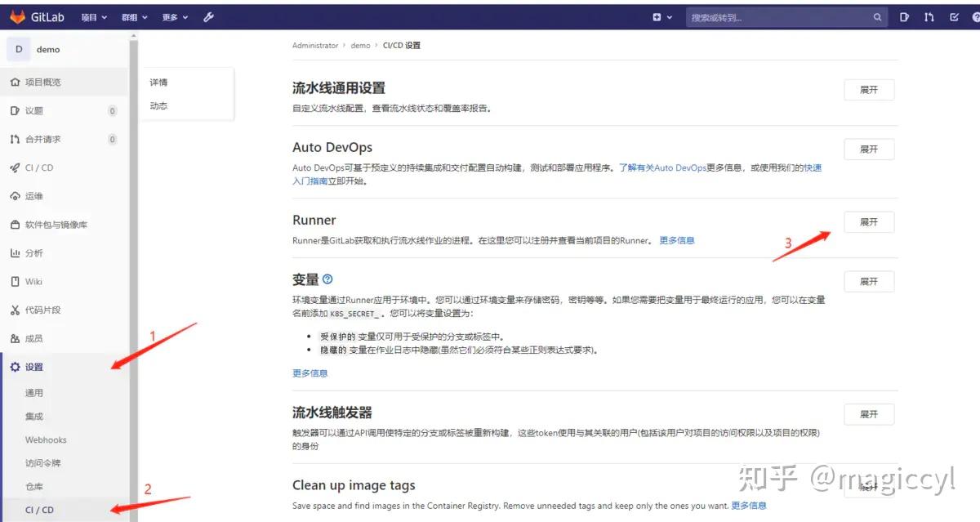
Task: Open the to-do list icon in top bar
Action: (x=953, y=16)
